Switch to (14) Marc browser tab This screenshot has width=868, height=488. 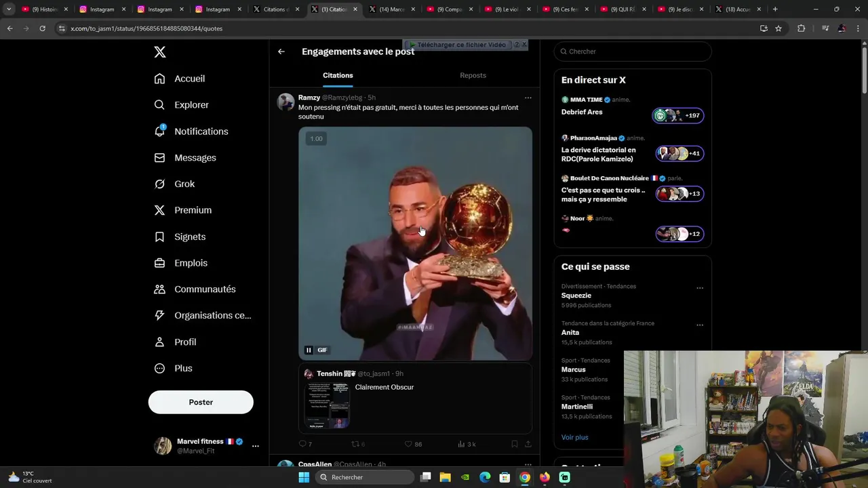click(391, 9)
